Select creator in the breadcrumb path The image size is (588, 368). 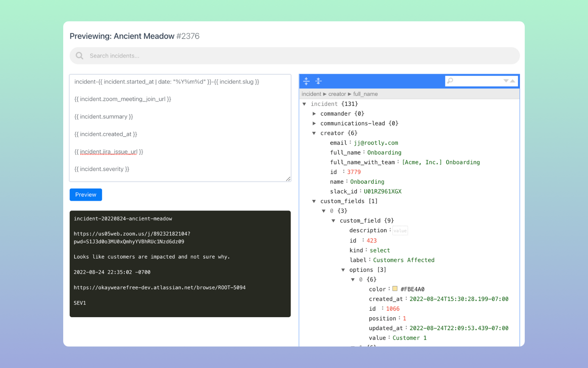point(337,94)
